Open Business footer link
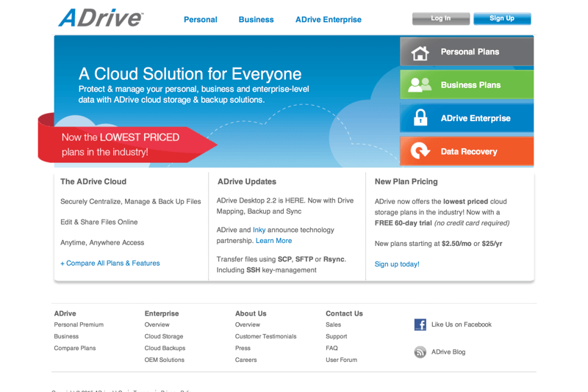Screen dimensions: 588x392 coord(66,336)
